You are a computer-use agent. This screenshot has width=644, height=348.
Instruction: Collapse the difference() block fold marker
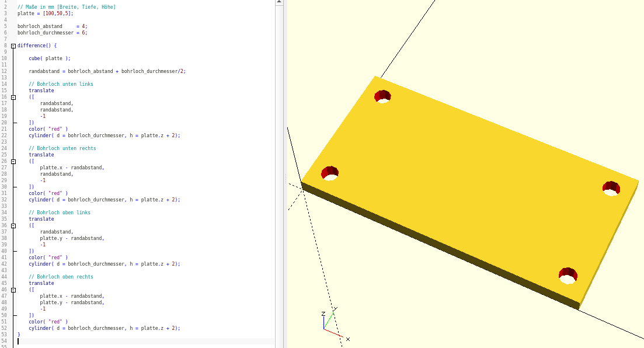click(x=13, y=46)
